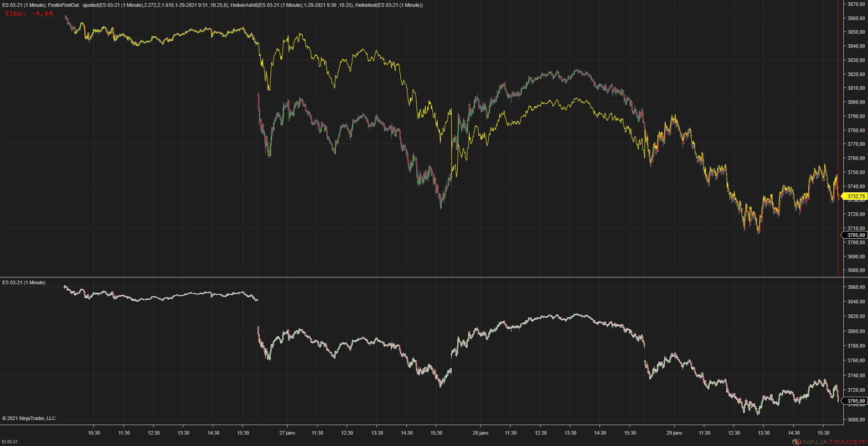Click 3680,00 on the upper panel price axis
This screenshot has height=446, width=868.
point(856,271)
